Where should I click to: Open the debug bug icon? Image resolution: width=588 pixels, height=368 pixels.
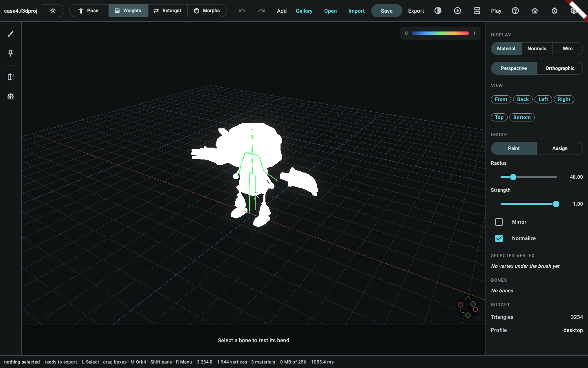tap(555, 11)
